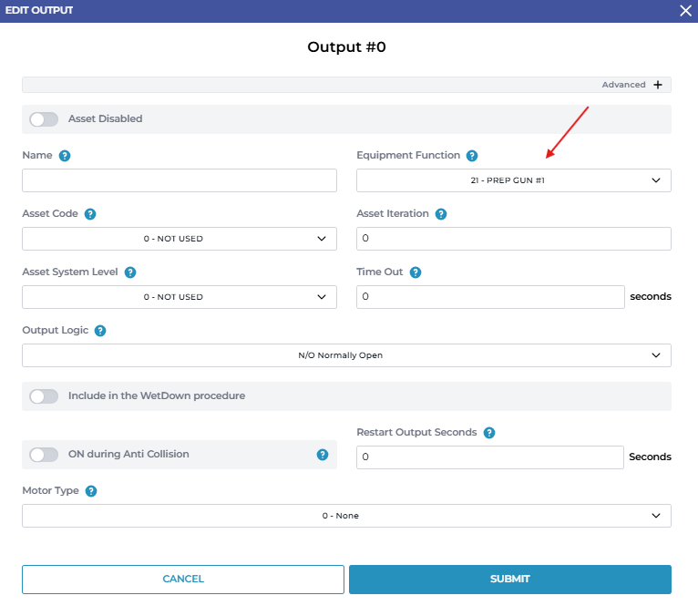Open the Motor Type dropdown

[346, 516]
